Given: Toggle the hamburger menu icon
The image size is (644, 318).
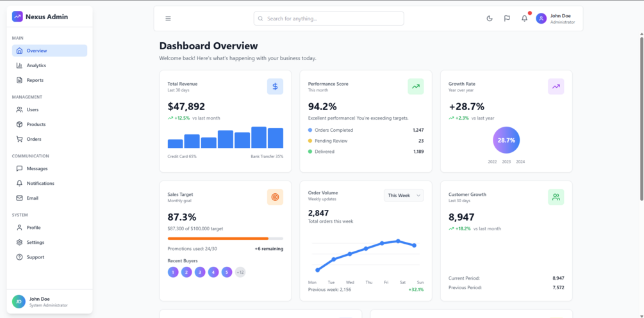Looking at the screenshot, I should point(168,19).
